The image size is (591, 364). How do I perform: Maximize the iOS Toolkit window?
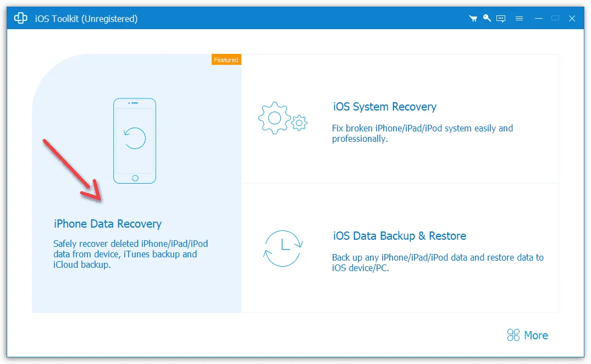(555, 18)
